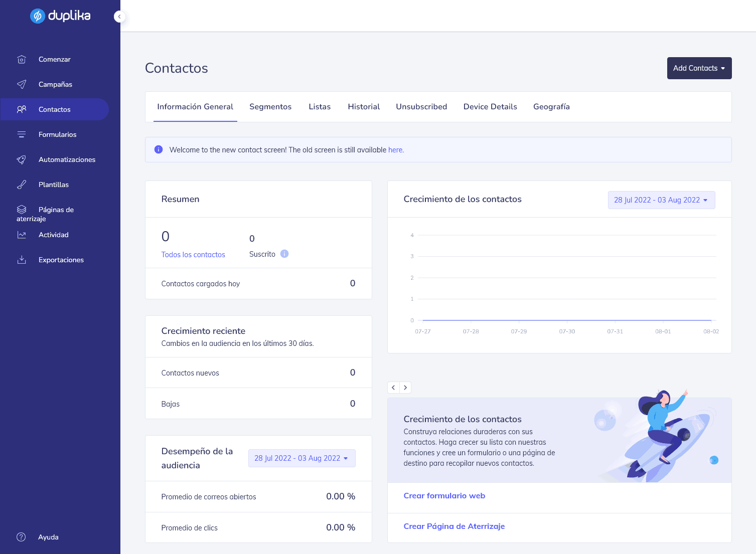Click Crear formulario web link
Viewport: 756px width, 554px height.
pyautogui.click(x=444, y=496)
